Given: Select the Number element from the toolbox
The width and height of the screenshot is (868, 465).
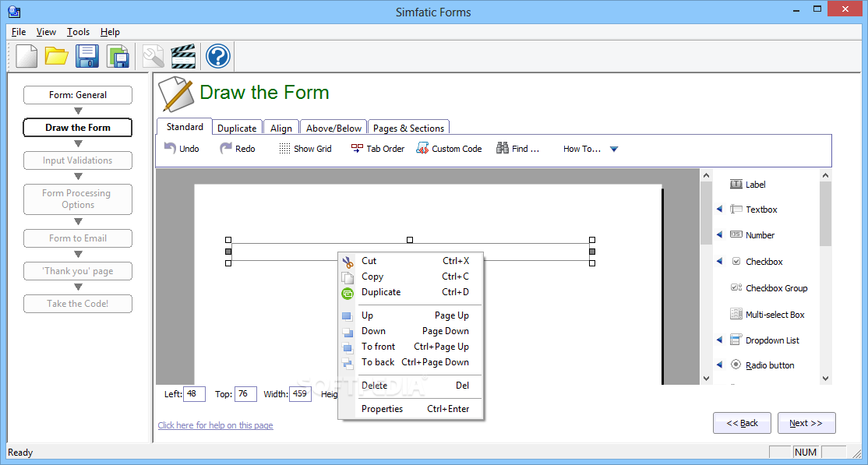Looking at the screenshot, I should tap(753, 234).
